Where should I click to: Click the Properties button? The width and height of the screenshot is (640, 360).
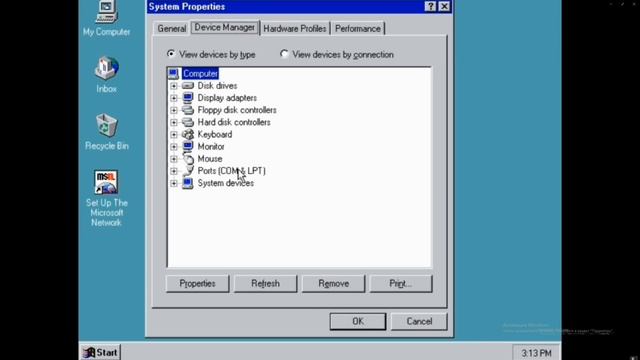(x=198, y=283)
